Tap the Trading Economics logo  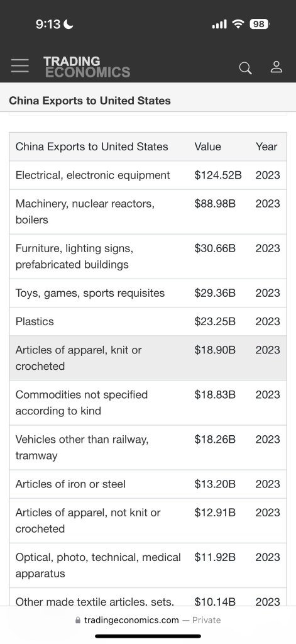pos(87,67)
